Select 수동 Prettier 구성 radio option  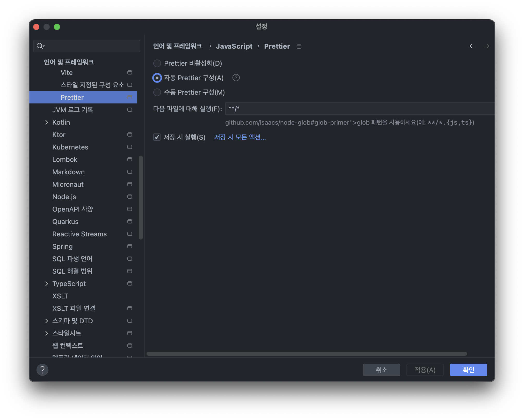(x=157, y=92)
